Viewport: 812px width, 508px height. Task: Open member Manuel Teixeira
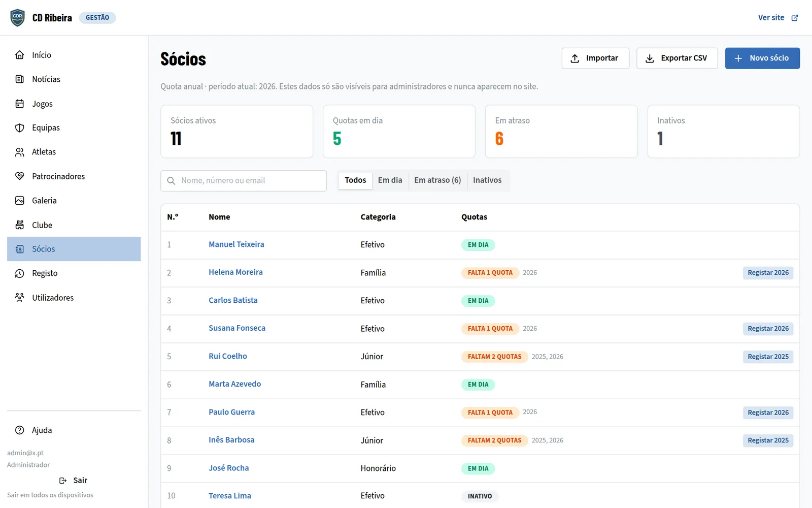click(236, 244)
